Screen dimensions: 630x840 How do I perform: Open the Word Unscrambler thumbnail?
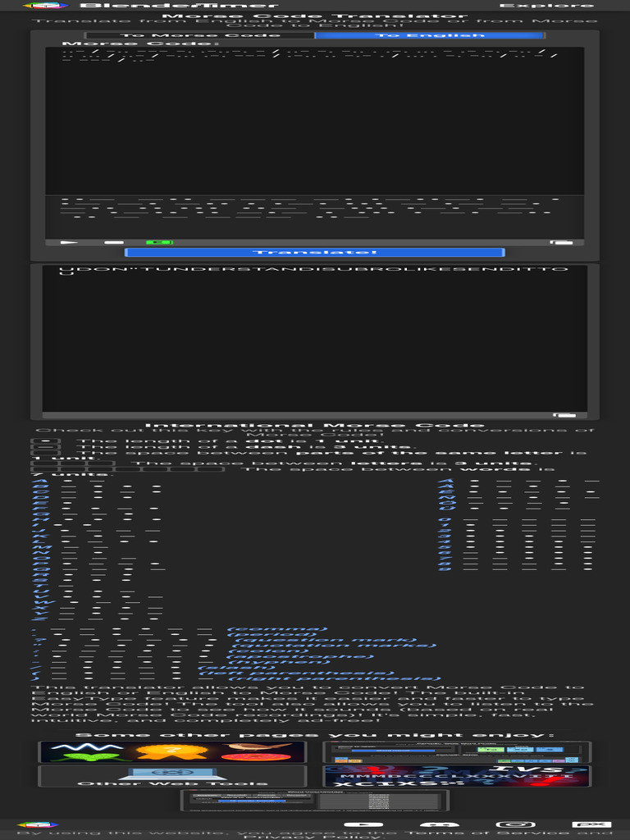tap(314, 801)
